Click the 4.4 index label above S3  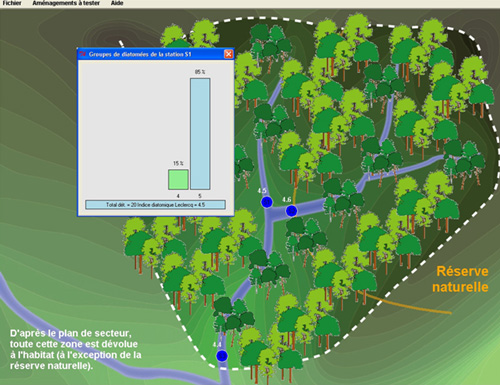point(217,344)
